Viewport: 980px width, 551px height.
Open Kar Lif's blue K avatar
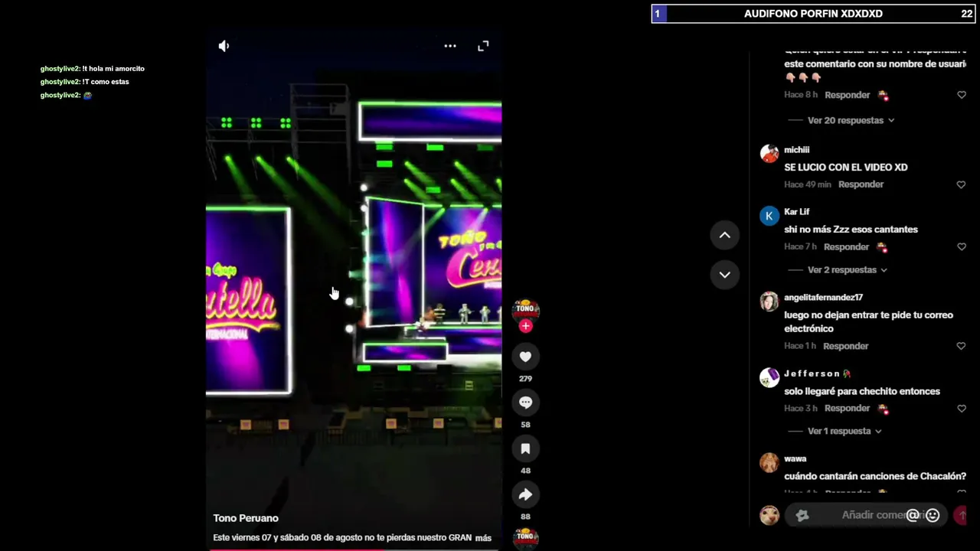[x=769, y=215]
